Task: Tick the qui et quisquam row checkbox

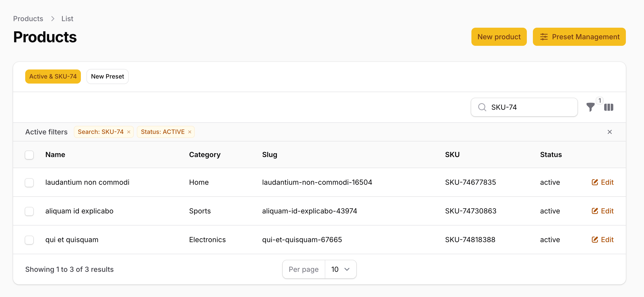Action: 29,240
